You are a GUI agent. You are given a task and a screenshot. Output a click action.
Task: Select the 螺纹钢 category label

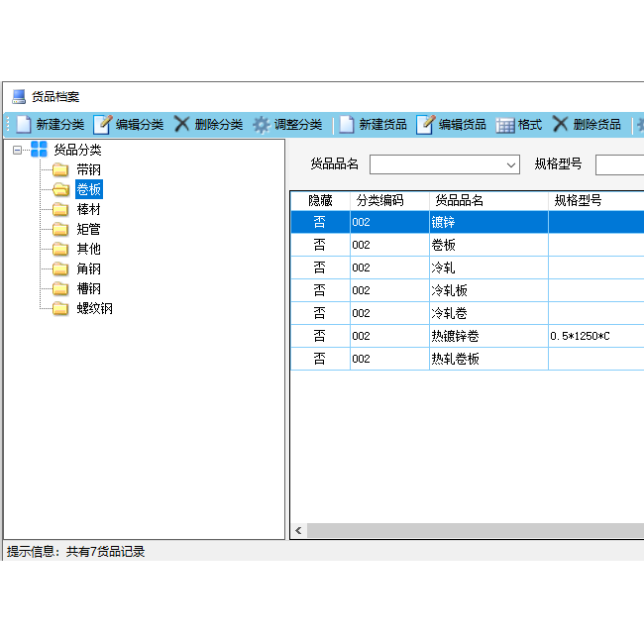click(x=94, y=308)
